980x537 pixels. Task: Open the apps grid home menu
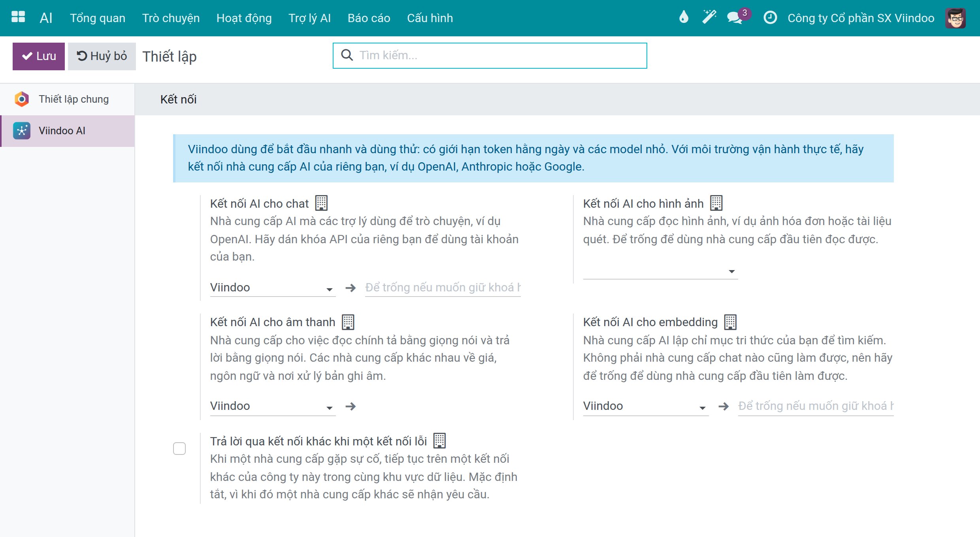tap(18, 17)
